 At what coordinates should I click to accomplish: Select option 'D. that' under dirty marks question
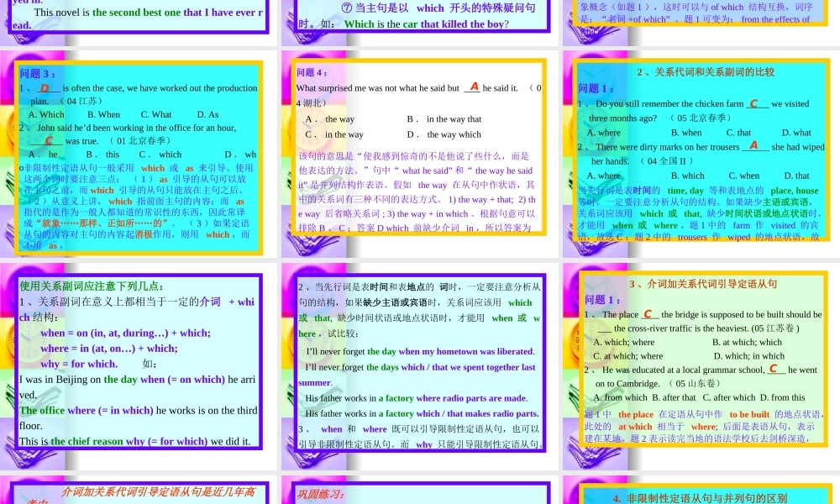797,176
